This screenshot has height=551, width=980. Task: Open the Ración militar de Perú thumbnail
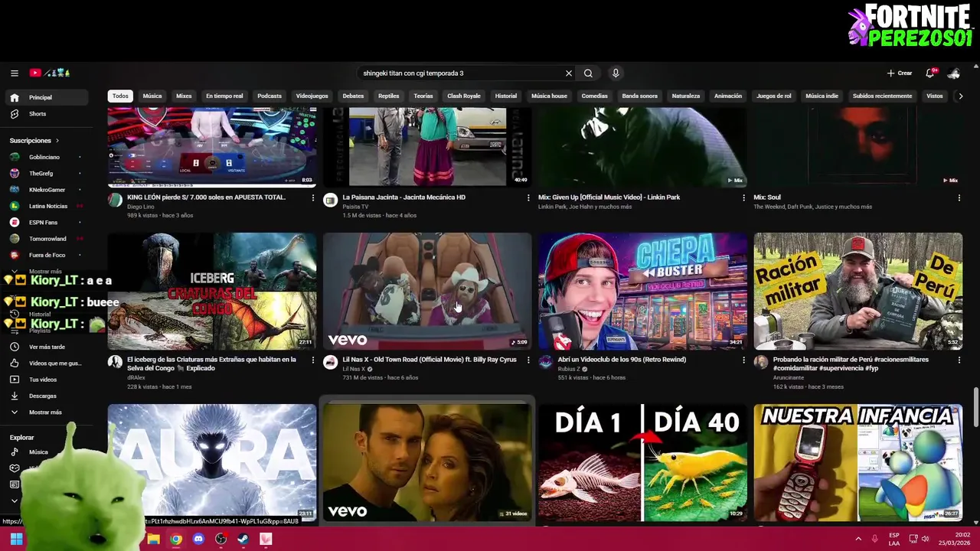[858, 292]
